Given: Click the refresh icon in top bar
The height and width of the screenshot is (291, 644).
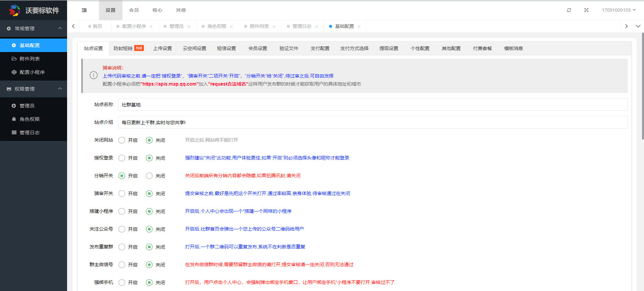Looking at the screenshot, I should (569, 10).
